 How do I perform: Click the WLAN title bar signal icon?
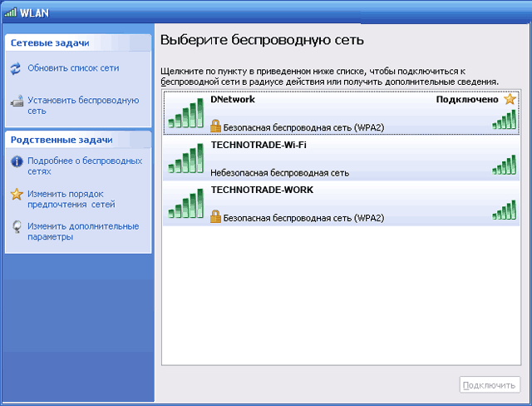[10, 12]
